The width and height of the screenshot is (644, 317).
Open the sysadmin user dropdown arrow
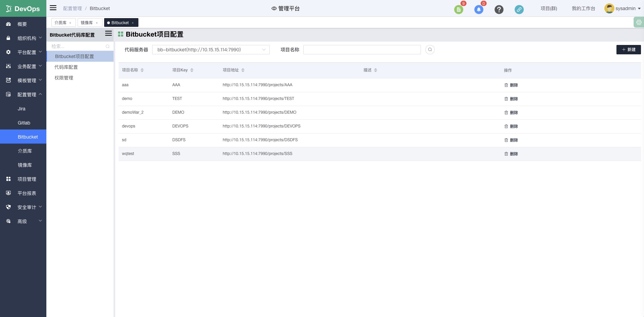coord(639,9)
